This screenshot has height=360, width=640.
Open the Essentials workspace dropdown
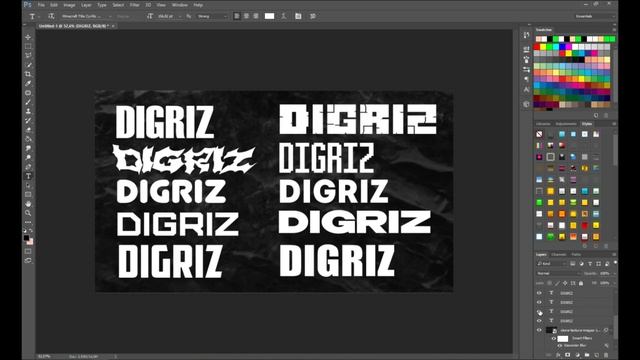[594, 16]
